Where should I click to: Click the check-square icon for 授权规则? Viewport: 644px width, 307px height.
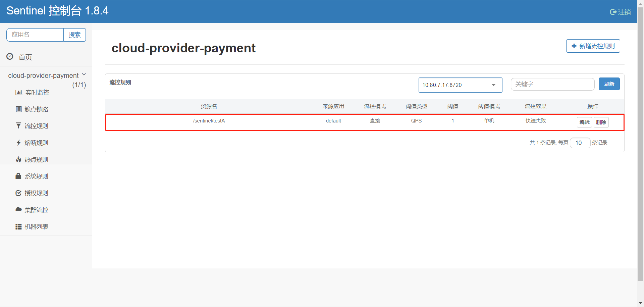pos(18,193)
